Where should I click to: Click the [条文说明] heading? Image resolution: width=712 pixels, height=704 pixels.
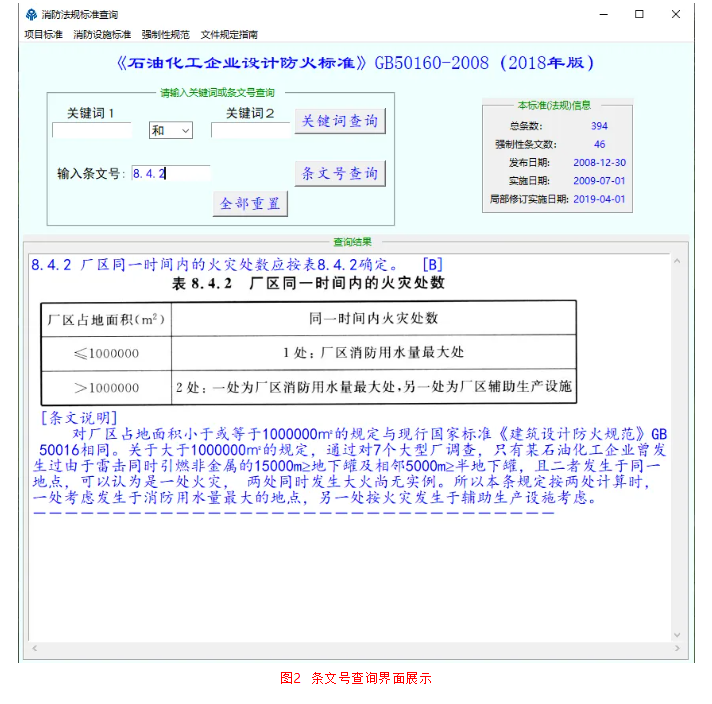coord(79,417)
